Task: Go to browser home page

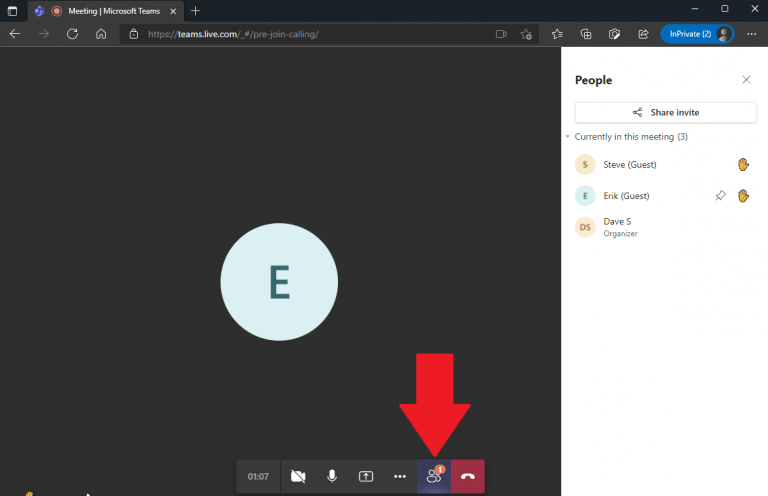Action: [101, 34]
